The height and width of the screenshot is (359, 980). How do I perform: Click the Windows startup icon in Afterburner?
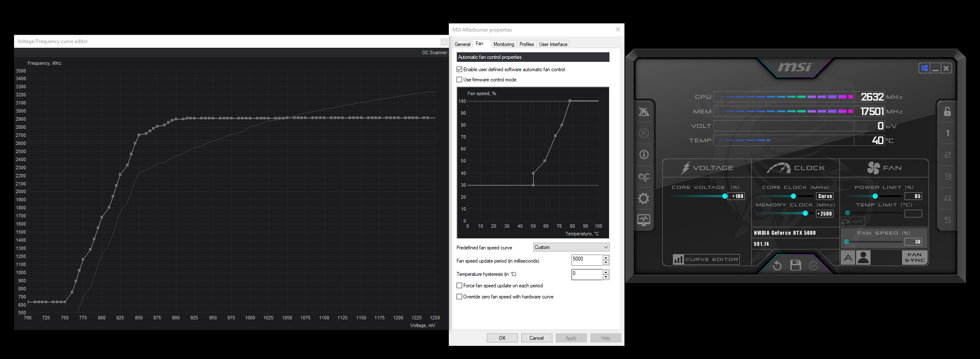click(924, 68)
